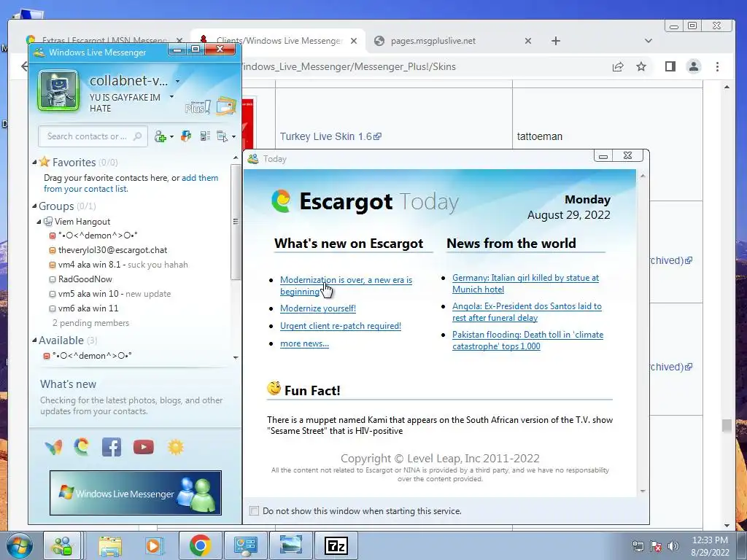Click the Favorites star icon

(44, 162)
